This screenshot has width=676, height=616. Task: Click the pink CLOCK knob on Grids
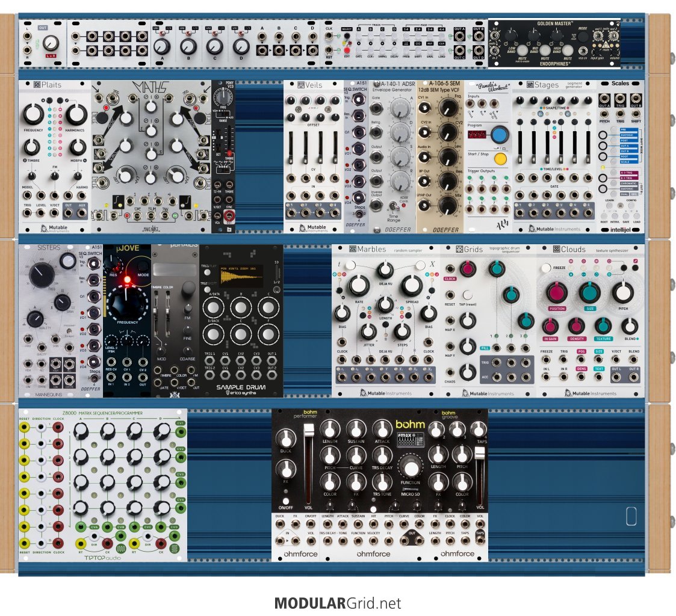pos(467,268)
